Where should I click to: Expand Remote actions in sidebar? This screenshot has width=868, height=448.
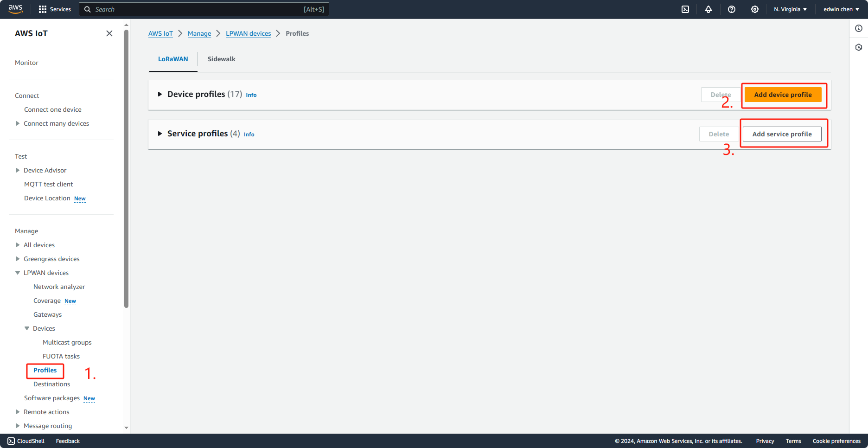click(18, 412)
